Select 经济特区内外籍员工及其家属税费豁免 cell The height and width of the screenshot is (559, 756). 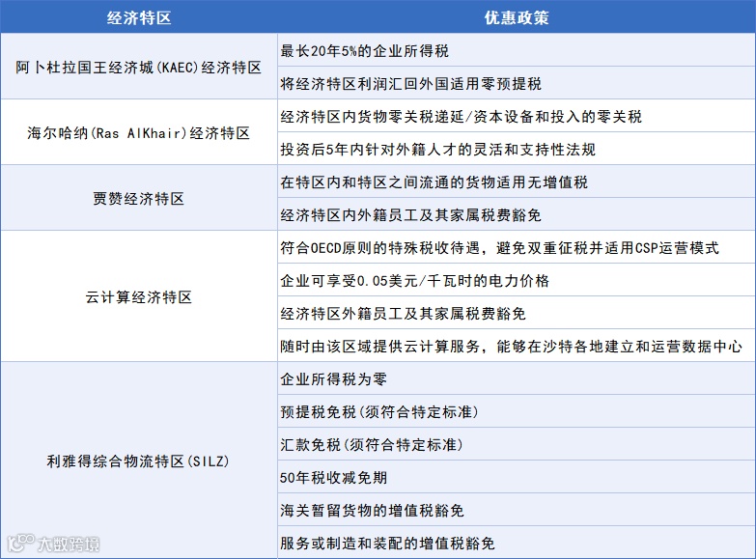(x=517, y=214)
